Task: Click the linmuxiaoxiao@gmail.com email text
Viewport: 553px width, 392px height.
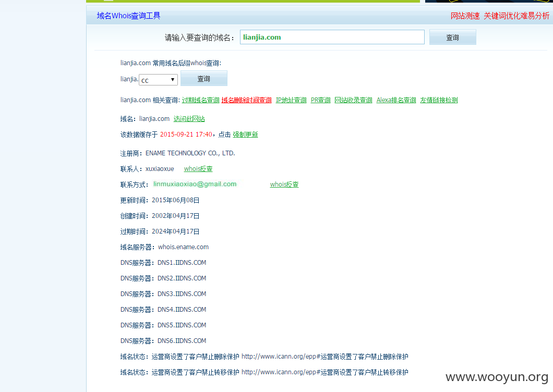Action: (195, 184)
